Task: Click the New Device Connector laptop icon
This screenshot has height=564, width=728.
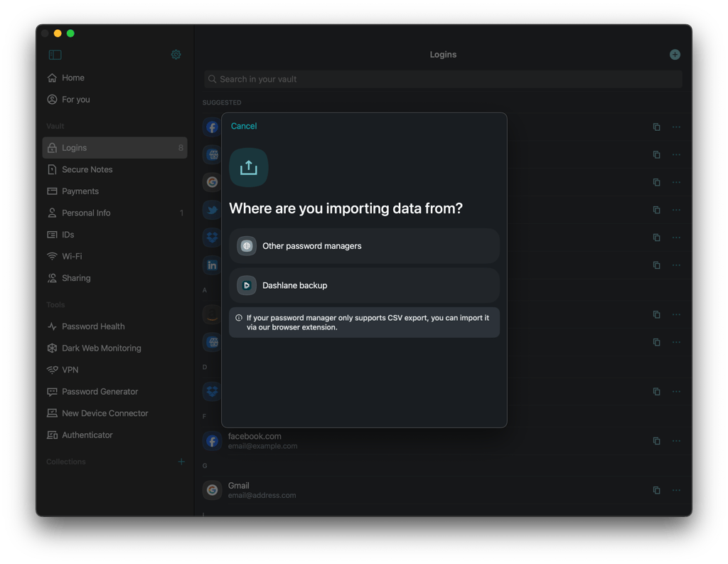Action: click(52, 413)
